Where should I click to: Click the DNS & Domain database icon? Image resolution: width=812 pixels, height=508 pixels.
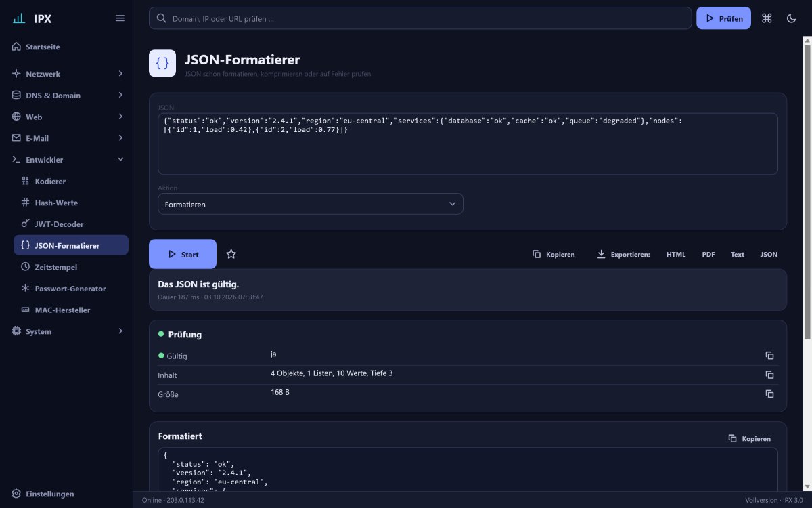[x=16, y=95]
